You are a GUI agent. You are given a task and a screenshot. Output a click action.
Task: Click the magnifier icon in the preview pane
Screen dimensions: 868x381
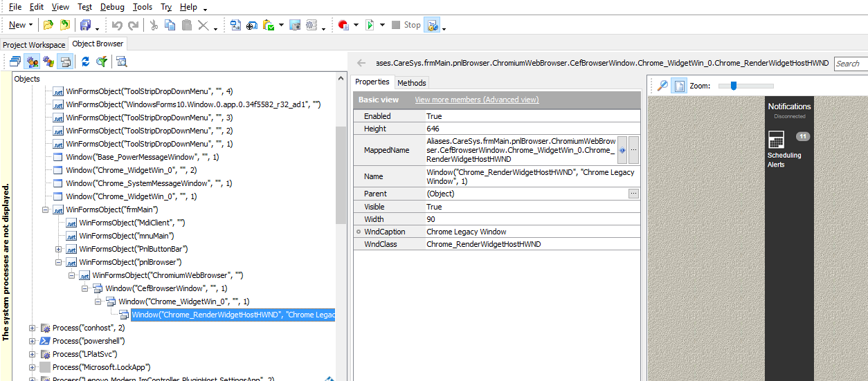coord(662,86)
